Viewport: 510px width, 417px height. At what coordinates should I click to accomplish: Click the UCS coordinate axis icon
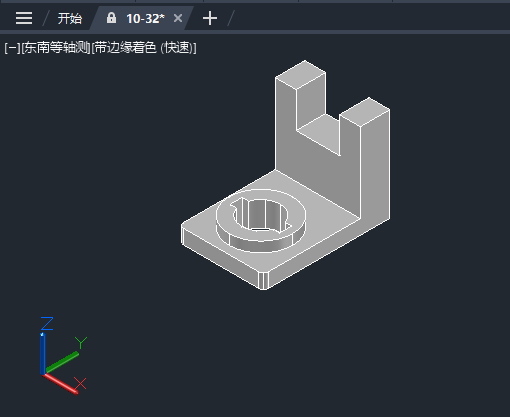point(62,356)
